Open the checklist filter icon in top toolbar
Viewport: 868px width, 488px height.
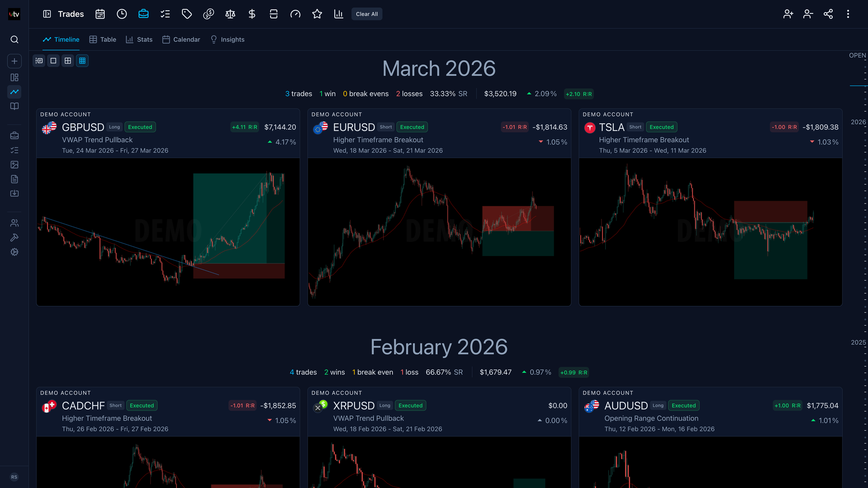tap(165, 14)
